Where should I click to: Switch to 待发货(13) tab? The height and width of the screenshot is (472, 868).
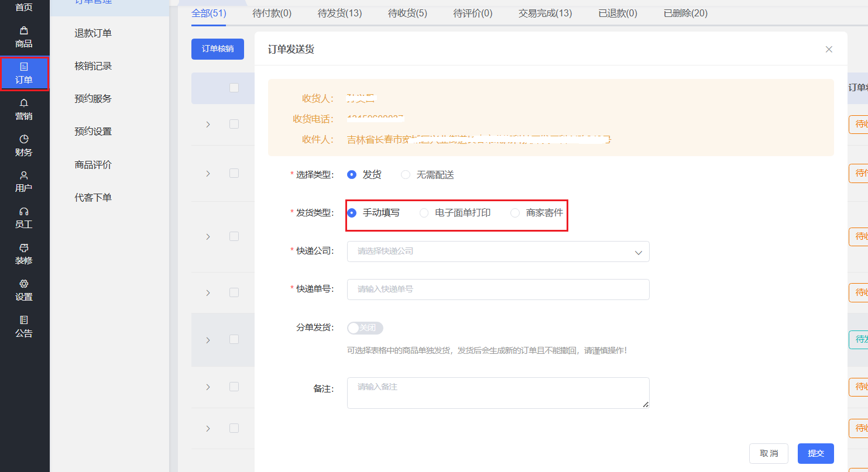pyautogui.click(x=340, y=13)
